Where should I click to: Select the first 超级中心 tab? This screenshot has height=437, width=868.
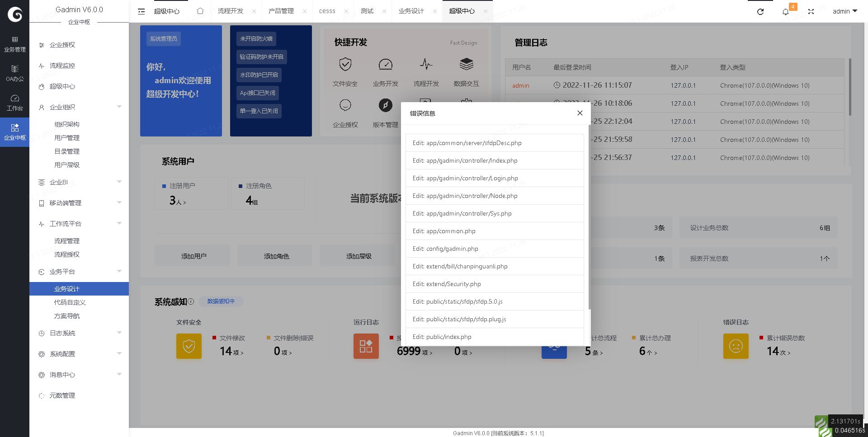(167, 11)
